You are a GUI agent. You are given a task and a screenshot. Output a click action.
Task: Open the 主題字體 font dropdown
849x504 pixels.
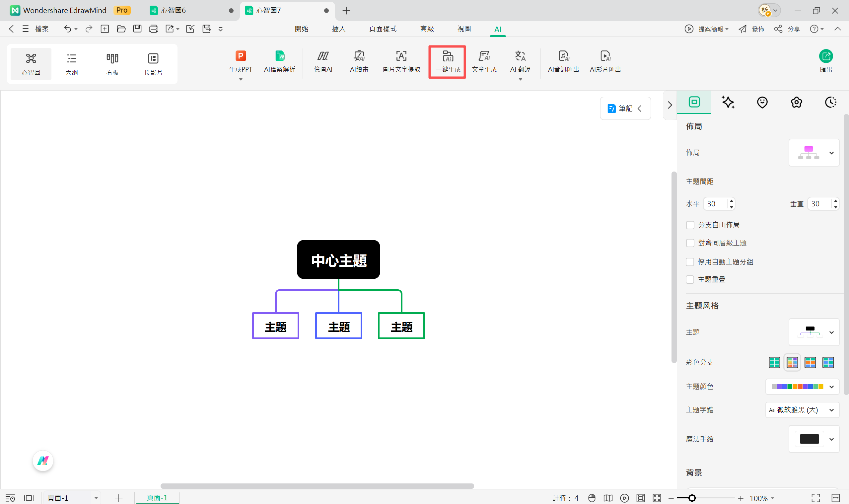coord(802,410)
